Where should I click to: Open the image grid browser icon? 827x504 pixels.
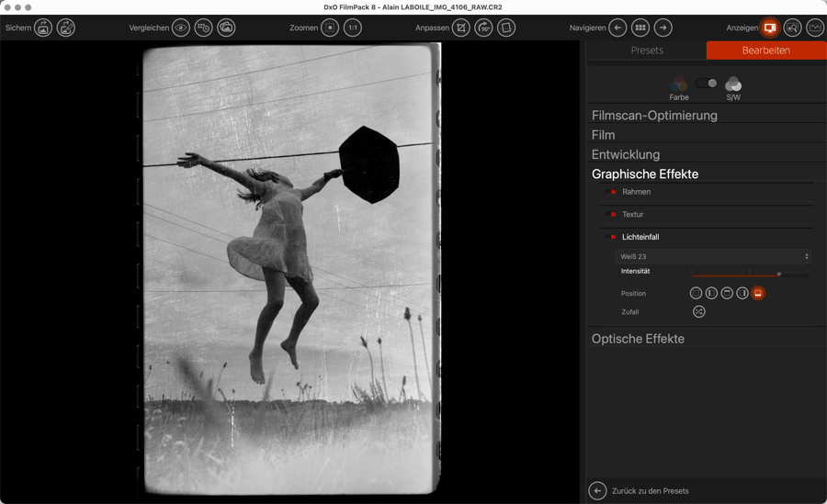tap(640, 28)
